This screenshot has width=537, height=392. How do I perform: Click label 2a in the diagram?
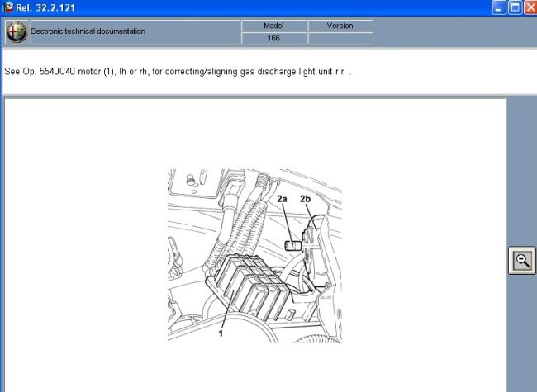283,199
